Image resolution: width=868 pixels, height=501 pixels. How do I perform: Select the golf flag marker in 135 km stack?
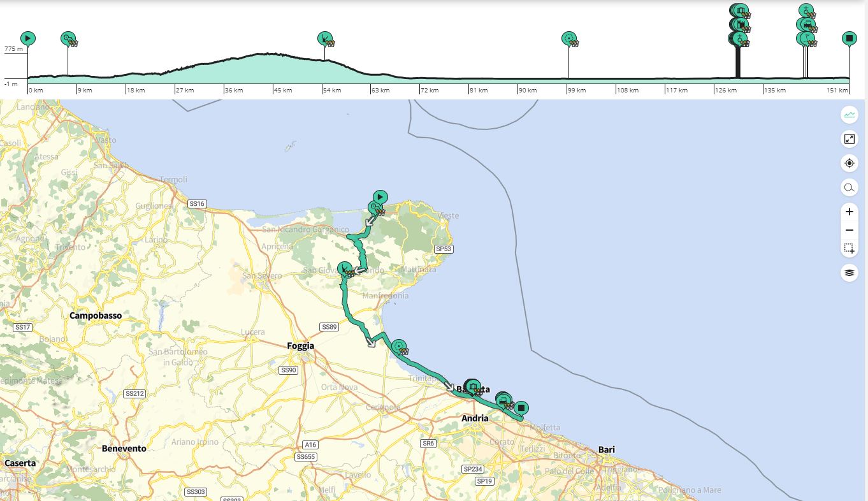click(807, 38)
